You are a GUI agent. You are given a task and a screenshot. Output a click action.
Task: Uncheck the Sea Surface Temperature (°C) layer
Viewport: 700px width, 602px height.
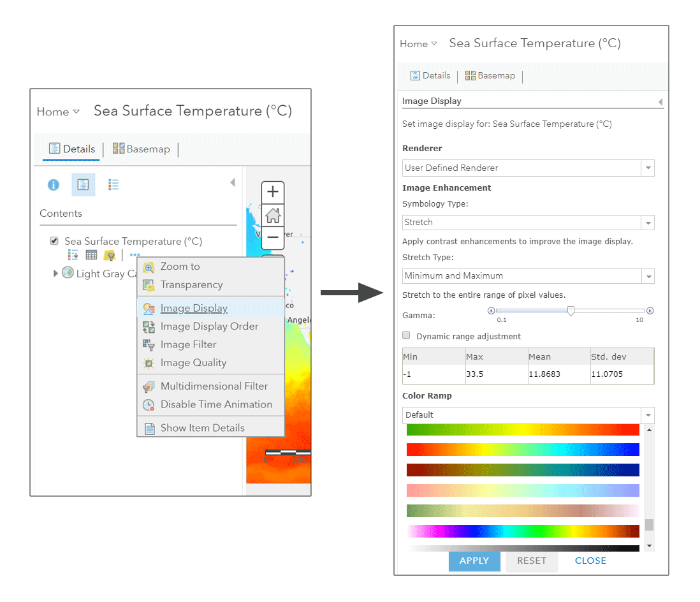coord(54,240)
